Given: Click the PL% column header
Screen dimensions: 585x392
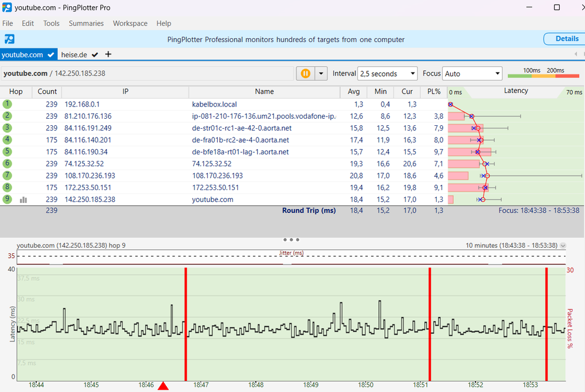Looking at the screenshot, I should 434,92.
